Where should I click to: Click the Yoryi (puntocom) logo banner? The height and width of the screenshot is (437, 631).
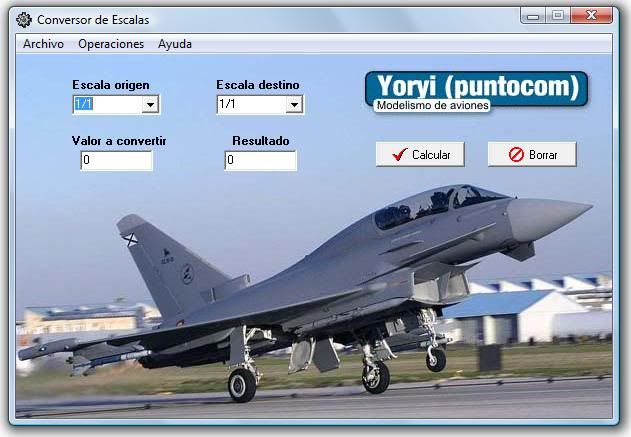(x=477, y=89)
